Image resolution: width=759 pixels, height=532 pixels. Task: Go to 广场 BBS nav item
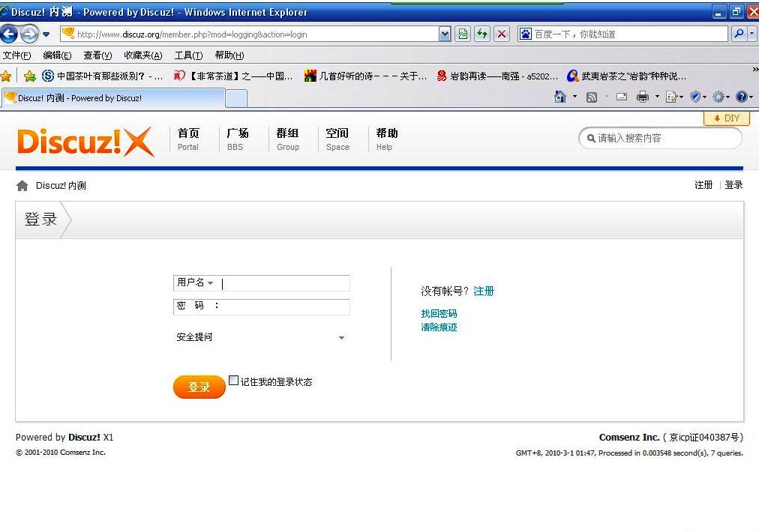pos(237,139)
